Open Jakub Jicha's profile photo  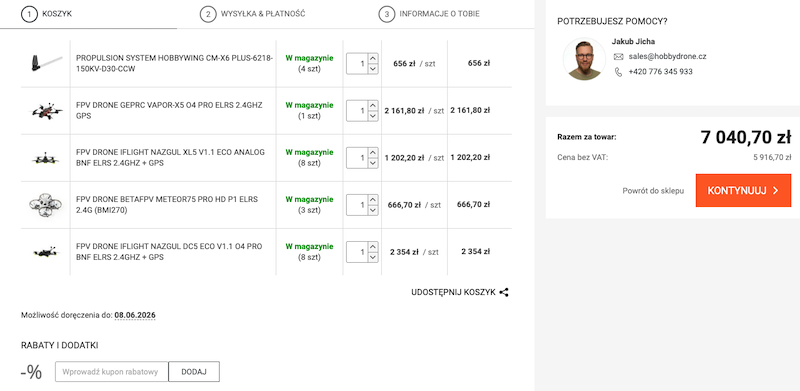click(x=584, y=59)
